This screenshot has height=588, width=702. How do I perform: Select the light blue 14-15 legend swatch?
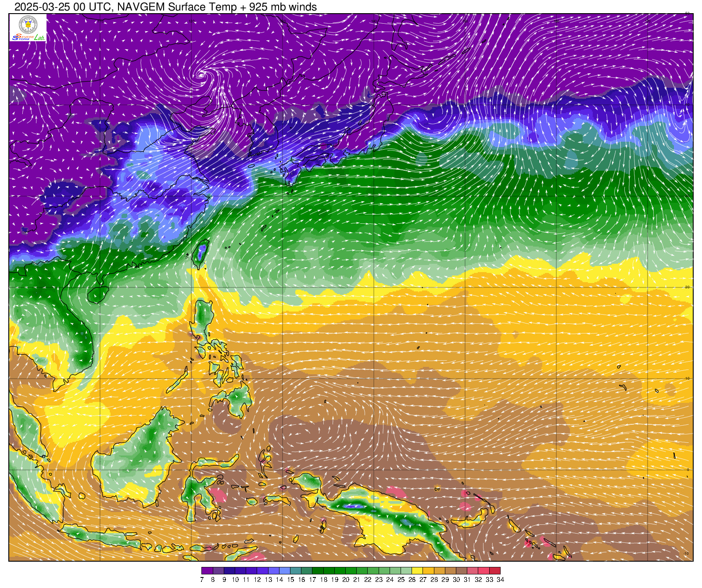[285, 571]
